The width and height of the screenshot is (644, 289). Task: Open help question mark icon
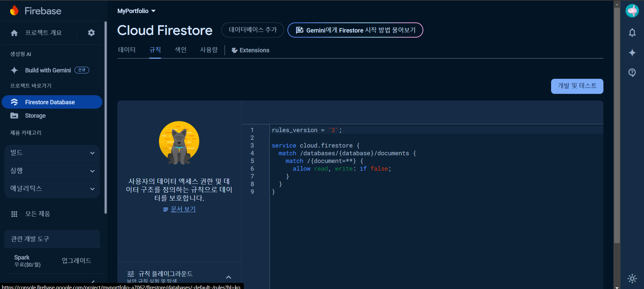[x=632, y=72]
